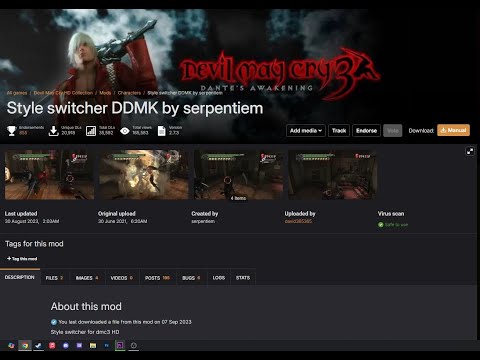Open the first gameplay screenshot thumbnail

pyautogui.click(x=49, y=175)
